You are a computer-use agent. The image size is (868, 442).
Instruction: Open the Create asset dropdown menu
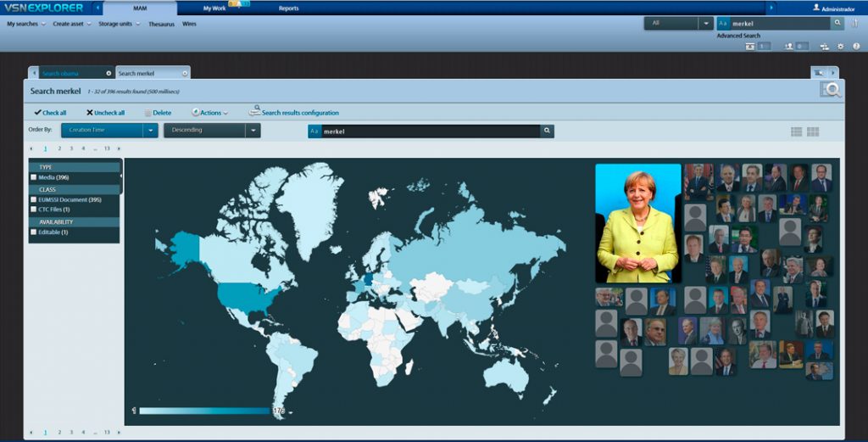point(72,24)
